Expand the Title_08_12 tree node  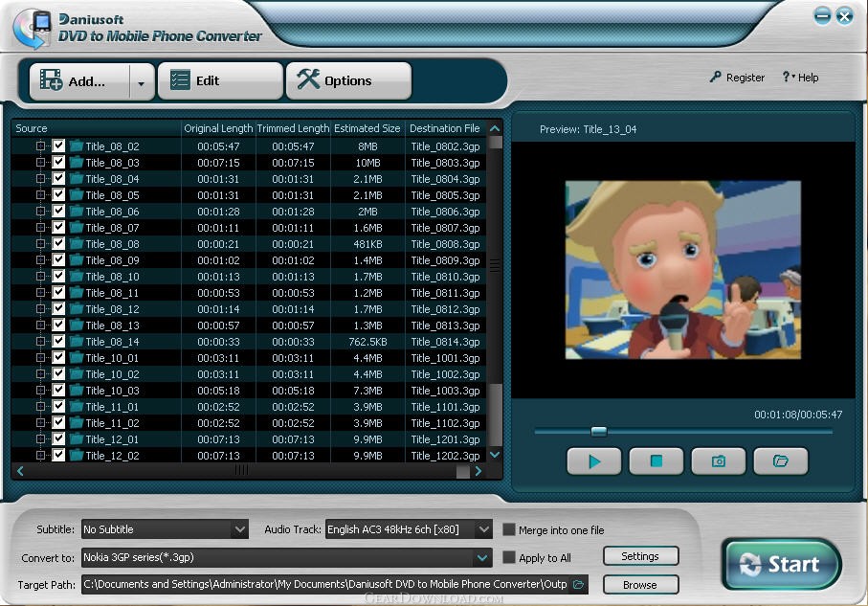40,308
